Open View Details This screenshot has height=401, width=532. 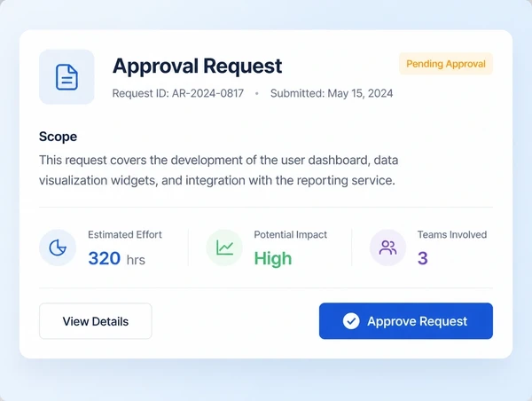click(96, 321)
